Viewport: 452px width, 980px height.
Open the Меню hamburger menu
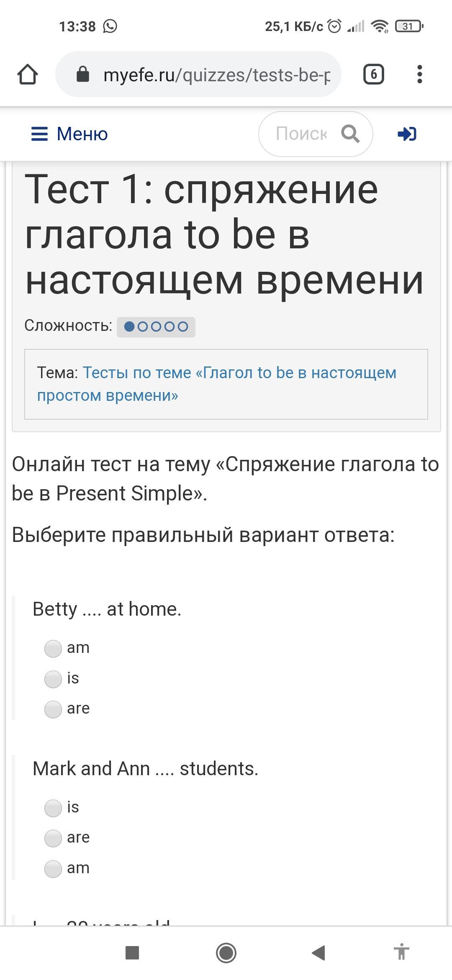click(x=69, y=134)
